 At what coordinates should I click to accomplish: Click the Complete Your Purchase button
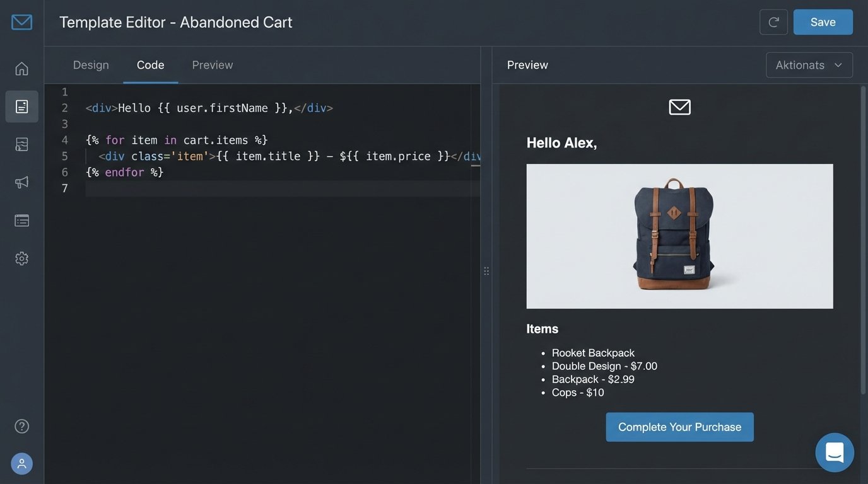tap(679, 427)
